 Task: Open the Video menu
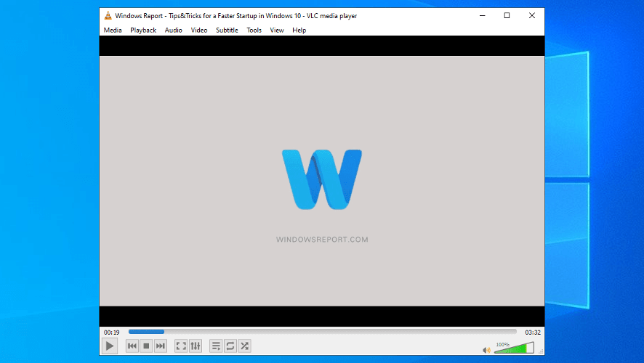pos(198,30)
